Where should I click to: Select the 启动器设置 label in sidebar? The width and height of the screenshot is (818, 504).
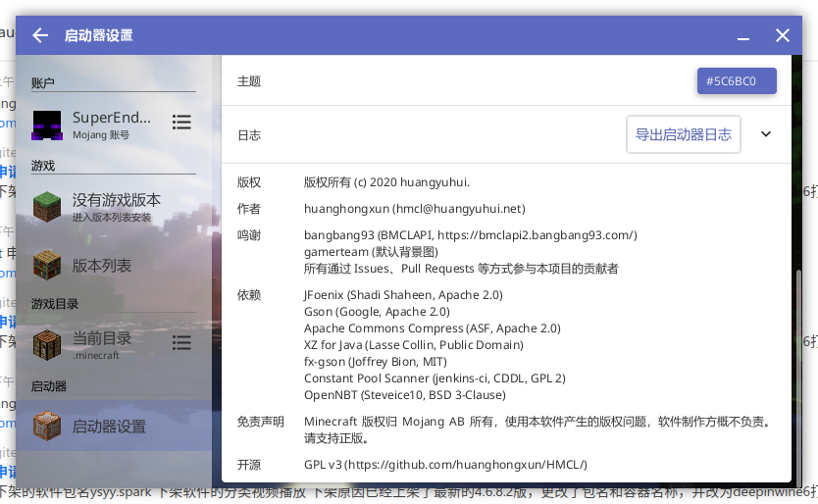[x=109, y=427]
